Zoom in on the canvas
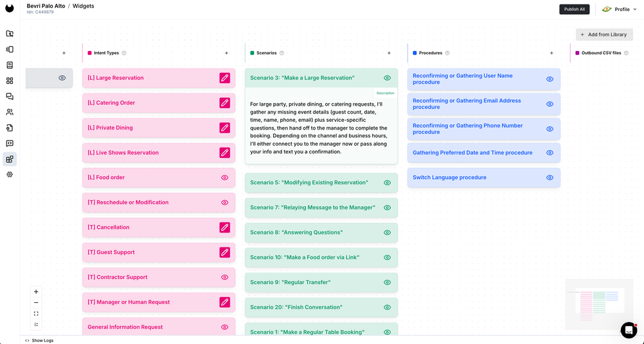 click(36, 292)
